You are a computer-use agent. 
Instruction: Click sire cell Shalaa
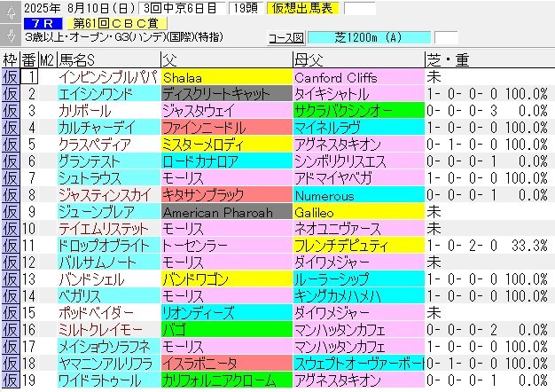[227, 77]
